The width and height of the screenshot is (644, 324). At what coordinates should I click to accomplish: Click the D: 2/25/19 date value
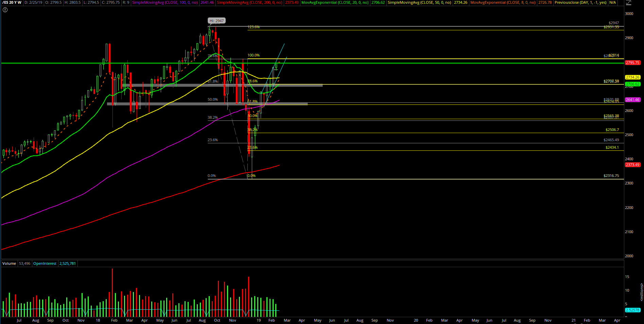[x=33, y=2]
